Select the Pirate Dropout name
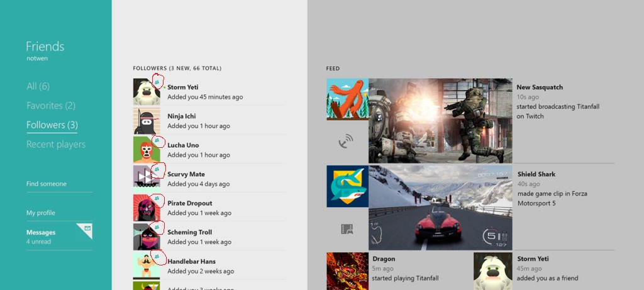644x290 pixels. click(190, 203)
